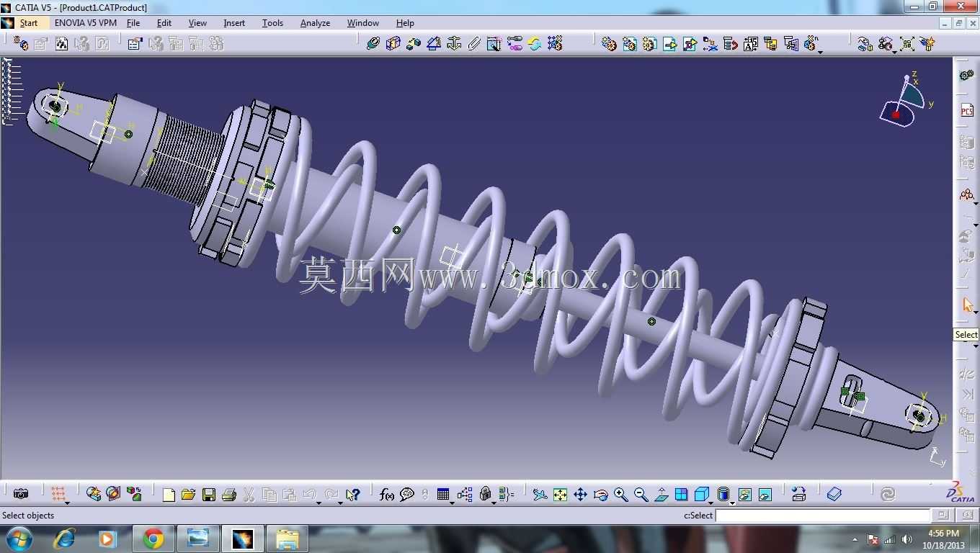Image resolution: width=980 pixels, height=553 pixels.
Task: Open Manage Representations
Action: coord(790,44)
